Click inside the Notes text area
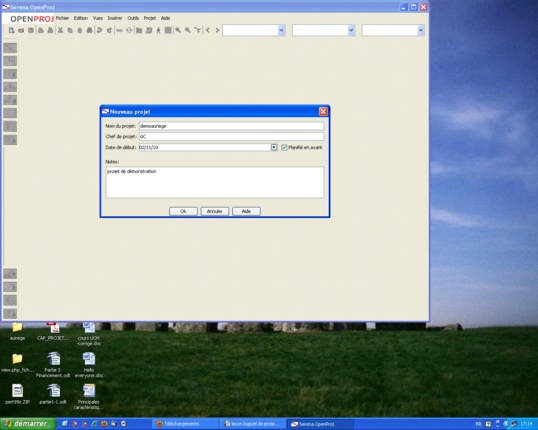 pyautogui.click(x=215, y=183)
